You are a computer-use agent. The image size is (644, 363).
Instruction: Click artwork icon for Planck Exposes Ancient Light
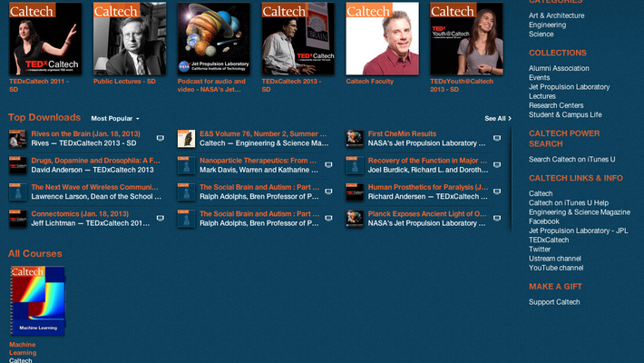[x=355, y=219]
